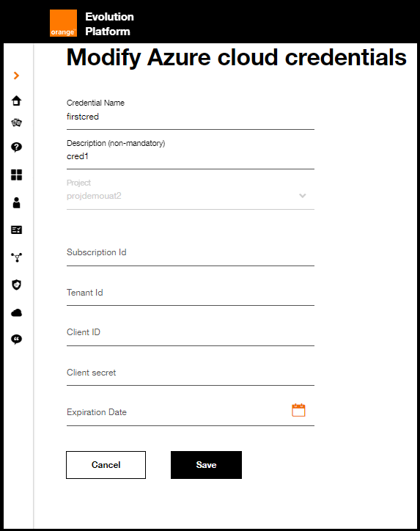
Task: Click the user profile icon in sidebar
Action: click(x=16, y=202)
